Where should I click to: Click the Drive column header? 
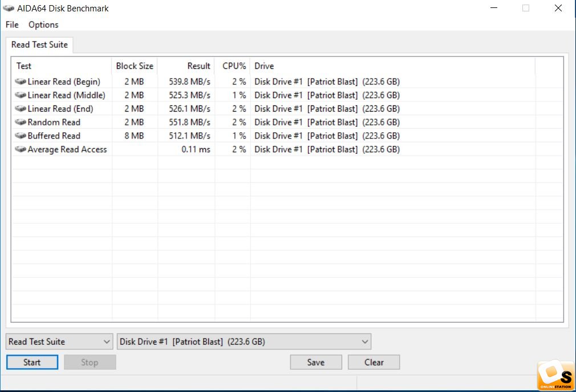(393, 66)
